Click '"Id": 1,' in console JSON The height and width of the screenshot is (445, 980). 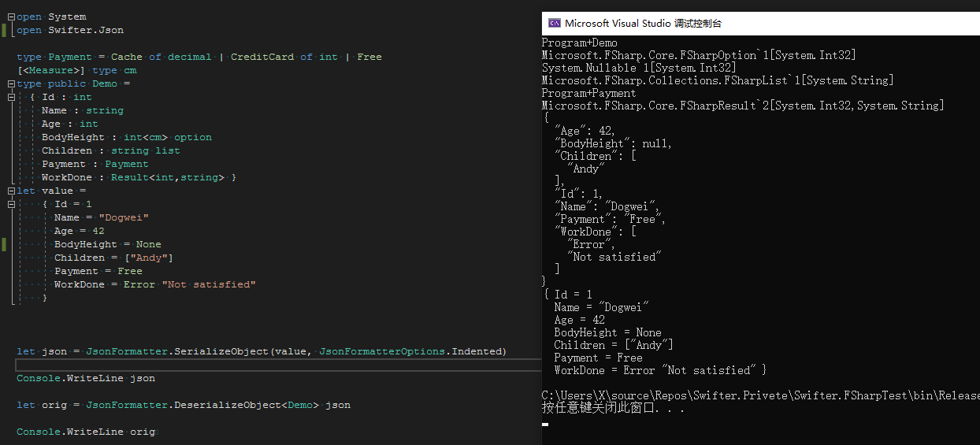pos(579,194)
